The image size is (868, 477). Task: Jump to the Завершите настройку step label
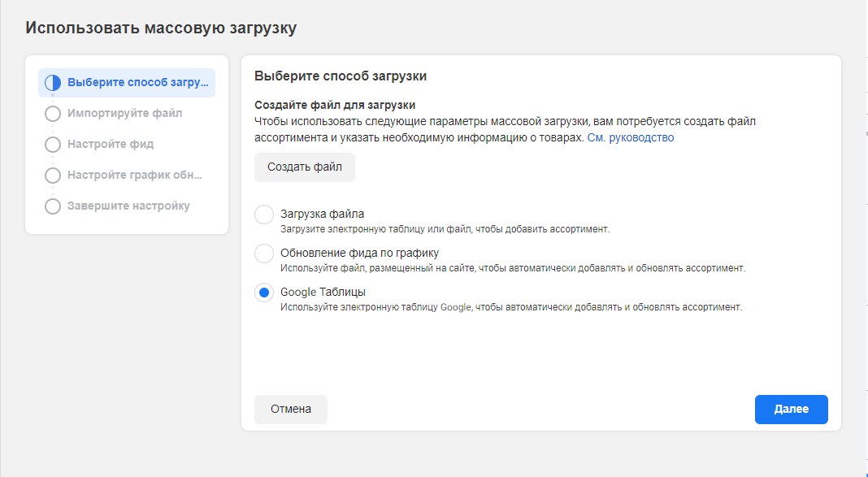coord(128,206)
